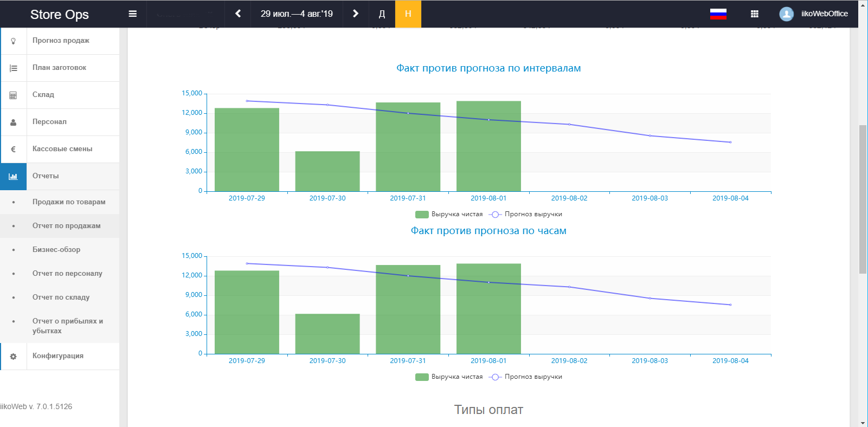Viewport: 868px width, 427px height.
Task: Click План заготовок list icon
Action: pyautogui.click(x=14, y=68)
